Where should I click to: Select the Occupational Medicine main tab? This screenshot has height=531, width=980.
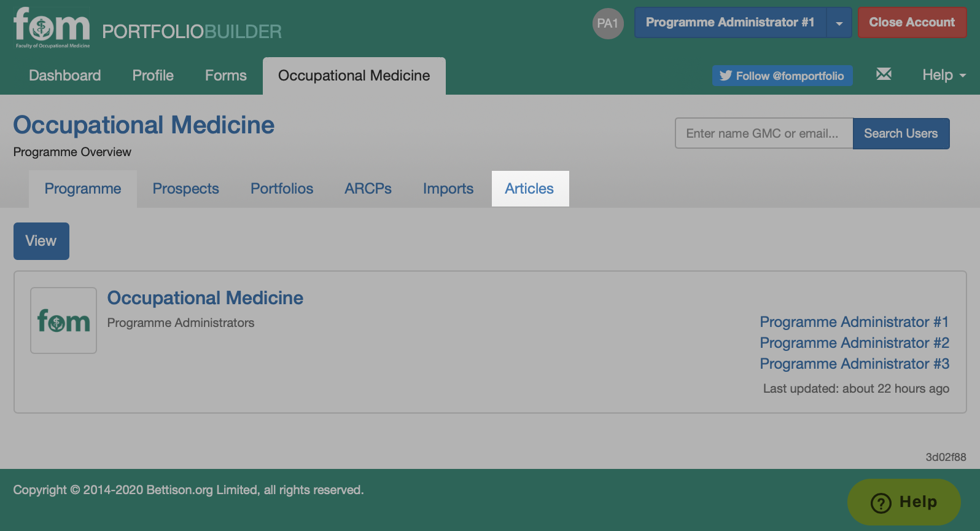(x=354, y=76)
